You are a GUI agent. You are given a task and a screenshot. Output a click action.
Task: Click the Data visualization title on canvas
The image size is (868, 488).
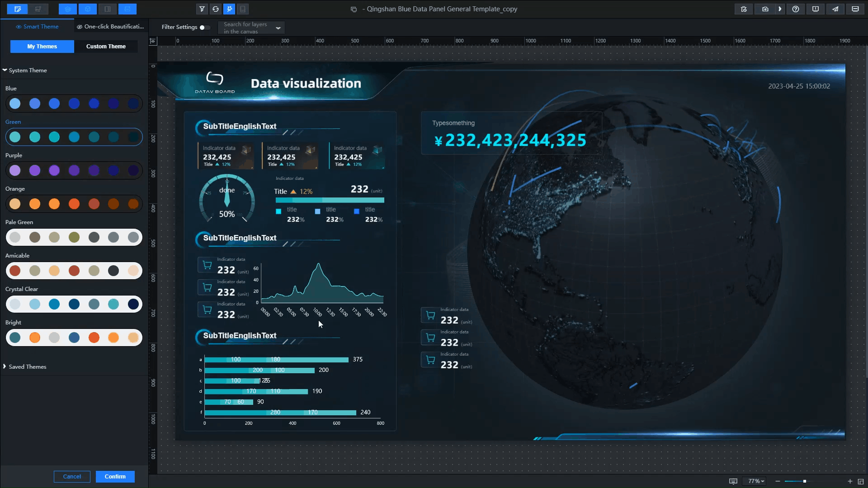pos(306,84)
